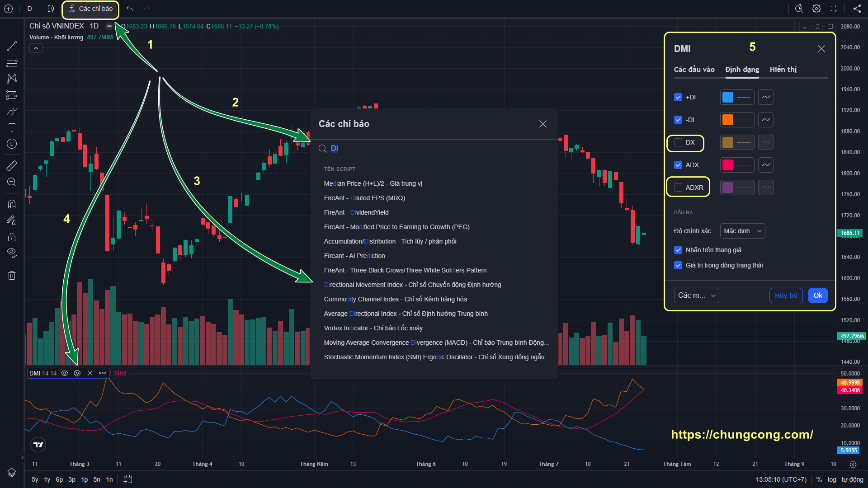
Task: Click the candlestick chart style icon
Action: 51,9
